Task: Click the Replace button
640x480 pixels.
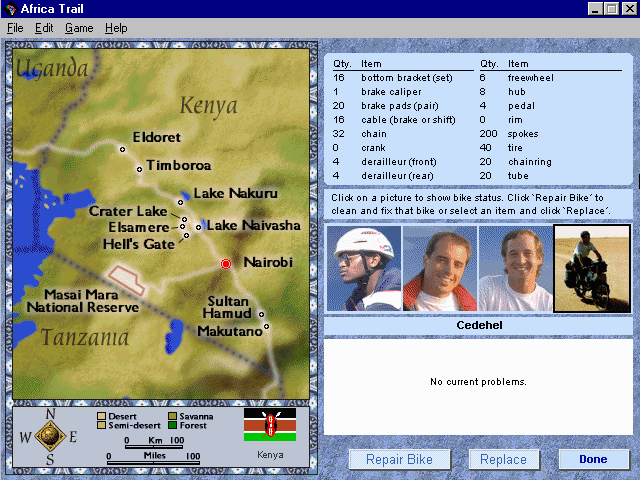Action: click(x=504, y=459)
